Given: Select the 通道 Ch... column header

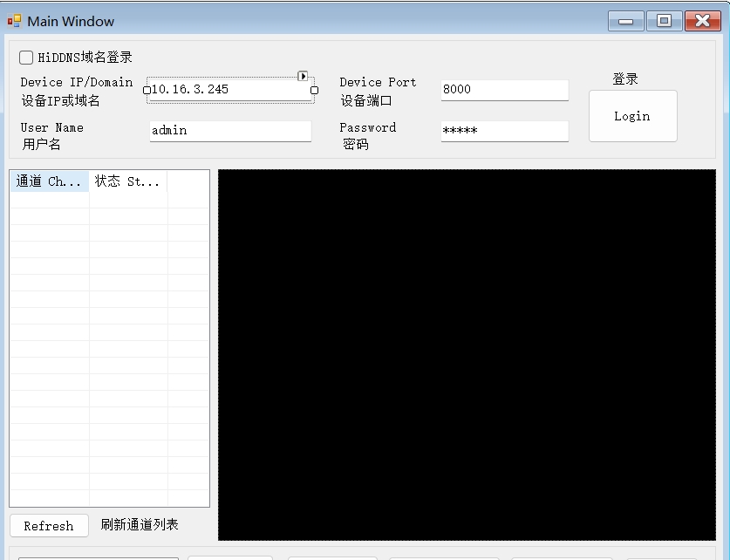Looking at the screenshot, I should pos(50,181).
